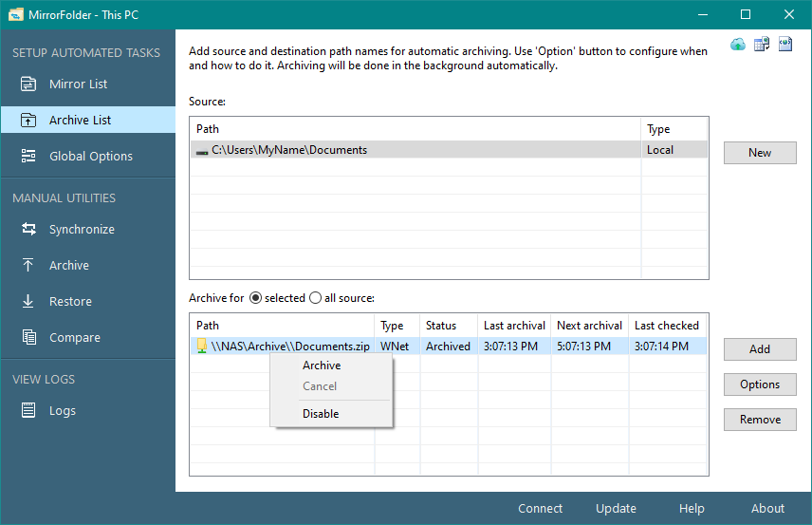Click Connect in the bottom bar
The height and width of the screenshot is (525, 812).
(x=540, y=509)
